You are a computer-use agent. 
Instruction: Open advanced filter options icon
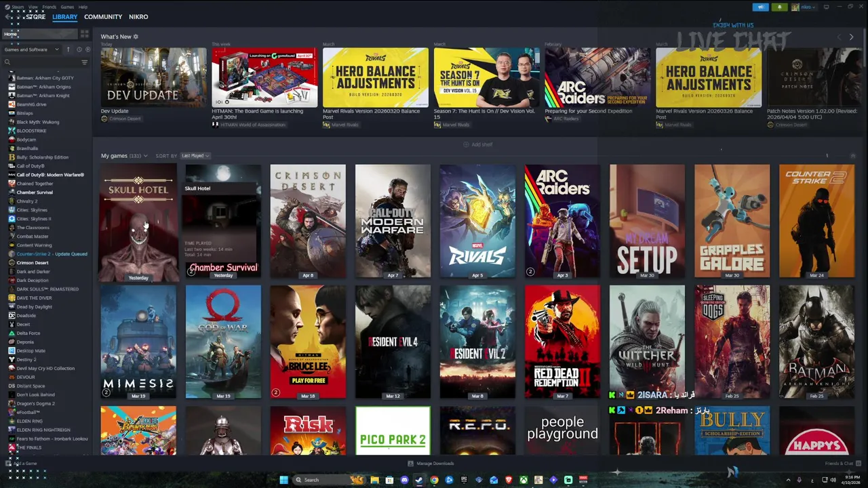[85, 62]
